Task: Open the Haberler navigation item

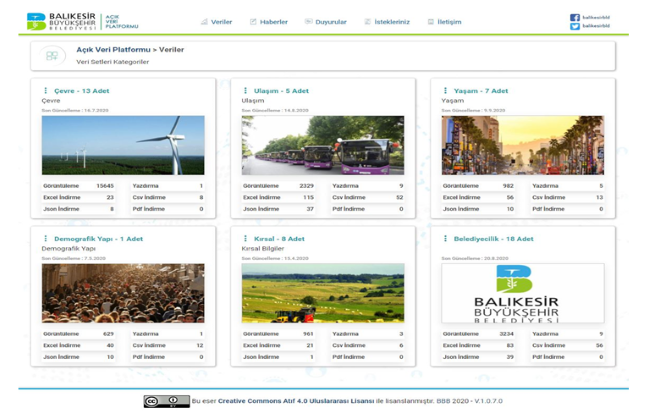Action: pos(269,22)
